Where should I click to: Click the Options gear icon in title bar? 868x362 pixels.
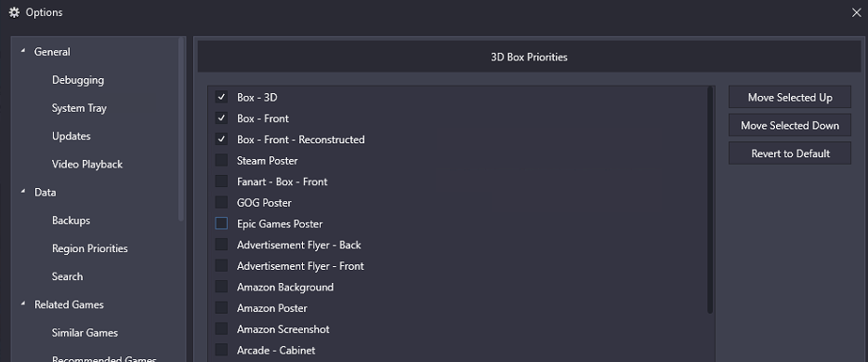tap(14, 12)
